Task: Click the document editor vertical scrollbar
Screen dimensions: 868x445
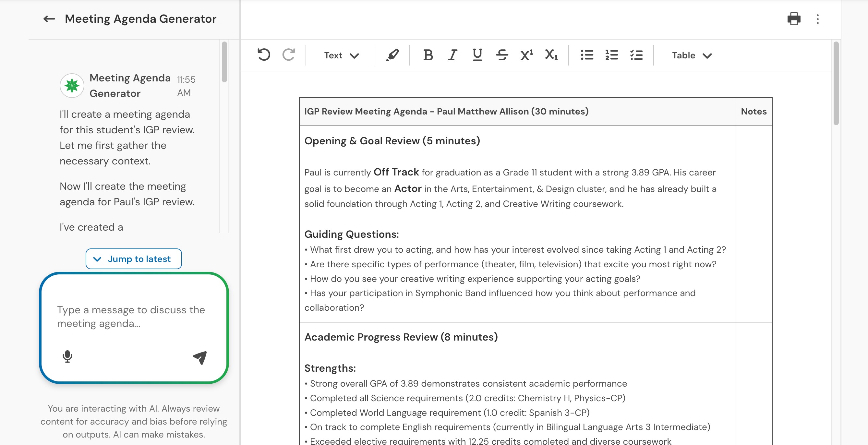Action: (x=836, y=83)
